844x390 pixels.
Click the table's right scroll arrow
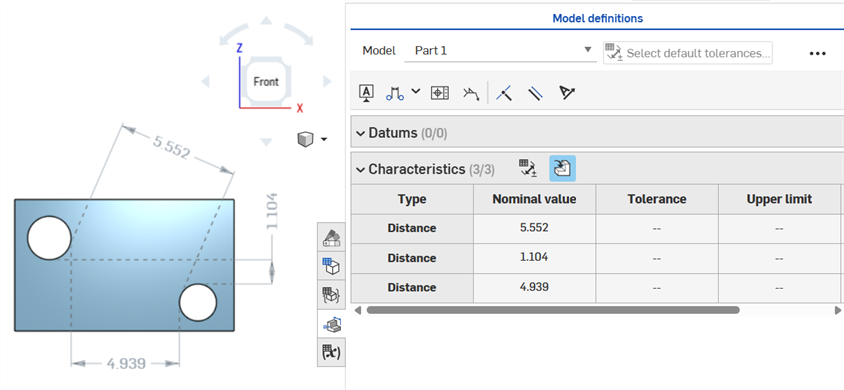click(838, 310)
